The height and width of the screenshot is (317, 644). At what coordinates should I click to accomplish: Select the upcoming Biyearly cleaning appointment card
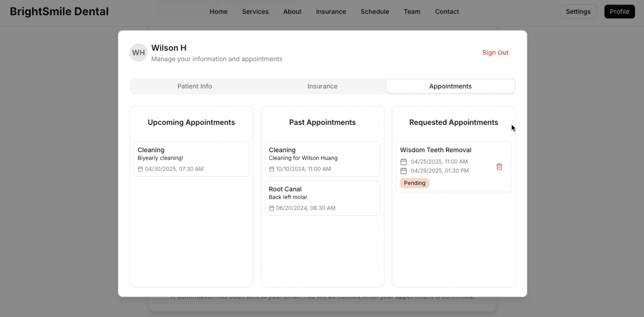[x=191, y=159]
